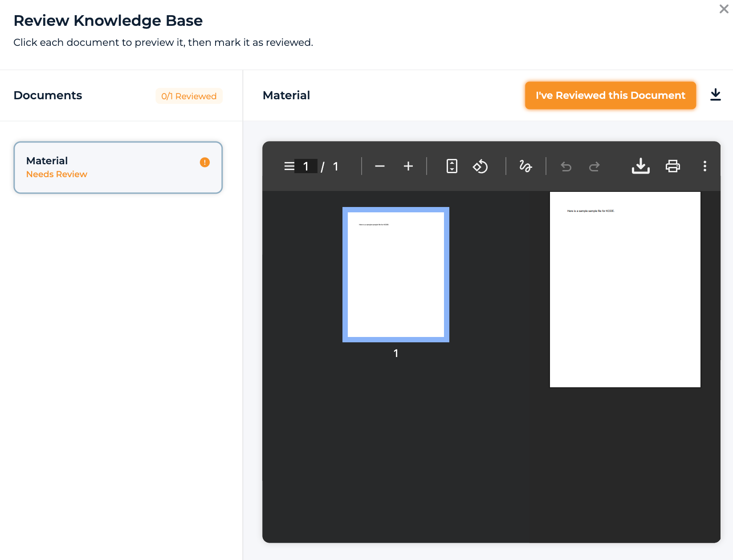Click the undo arrow in PDF toolbar
Image resolution: width=733 pixels, height=560 pixels.
click(x=566, y=166)
